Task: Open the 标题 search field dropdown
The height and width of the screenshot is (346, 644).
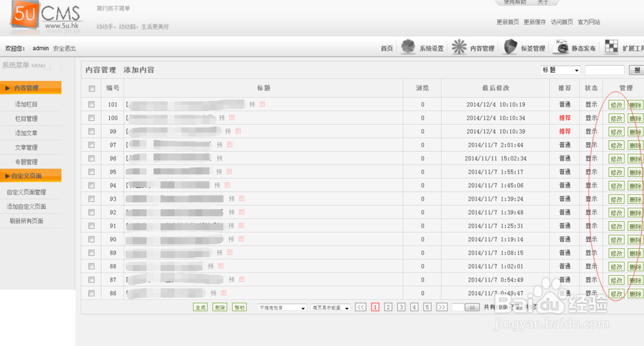Action: pyautogui.click(x=560, y=70)
